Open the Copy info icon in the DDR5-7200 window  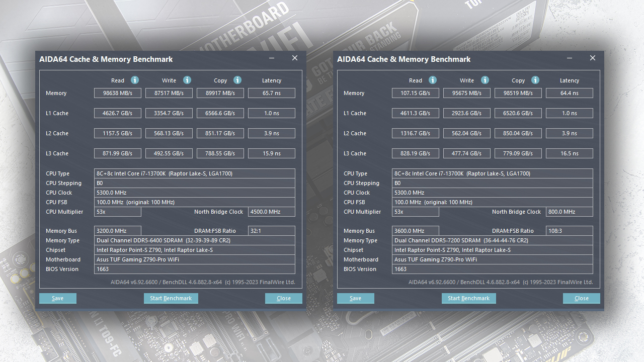535,80
